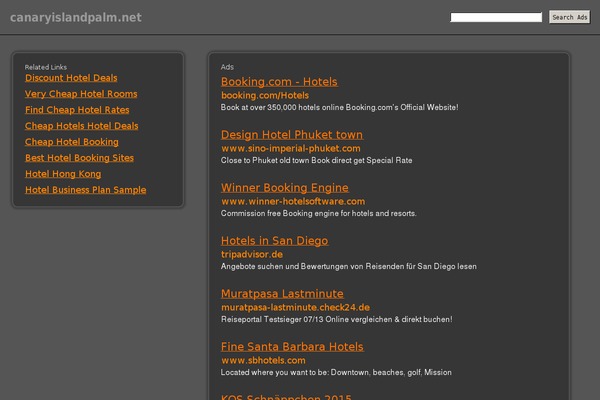Click the booking.com/Hotels URL

tap(265, 95)
